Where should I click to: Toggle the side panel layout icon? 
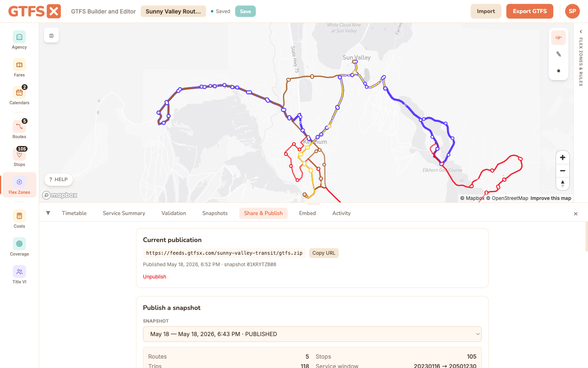coord(51,36)
